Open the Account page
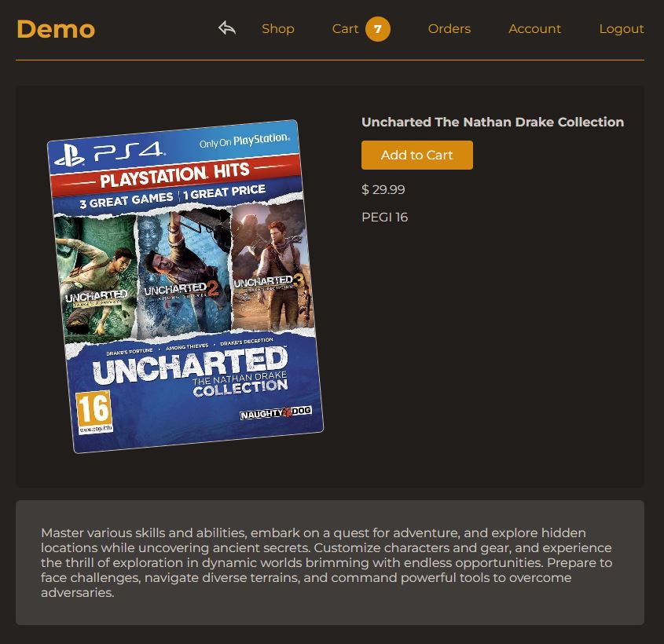 click(535, 29)
